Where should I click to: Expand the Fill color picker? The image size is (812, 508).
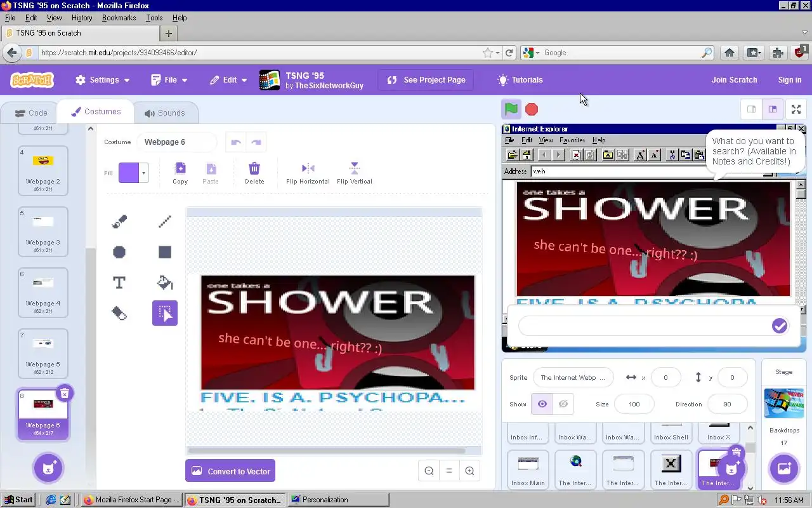coord(133,173)
